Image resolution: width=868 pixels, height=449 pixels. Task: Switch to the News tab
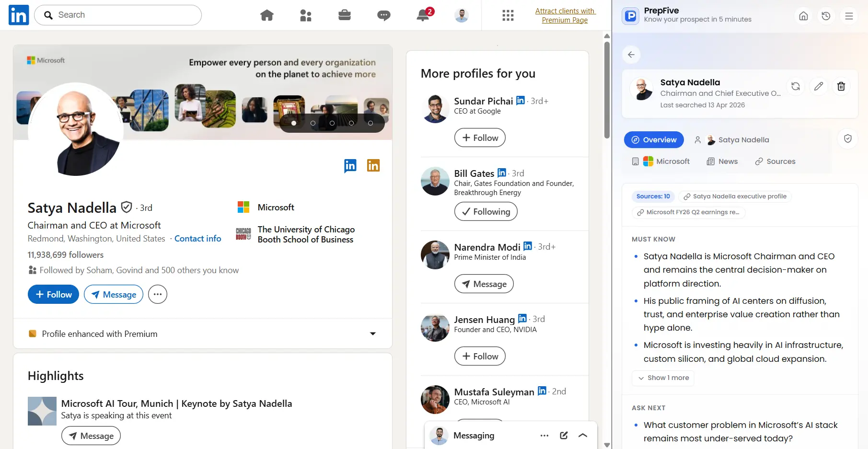coord(722,161)
